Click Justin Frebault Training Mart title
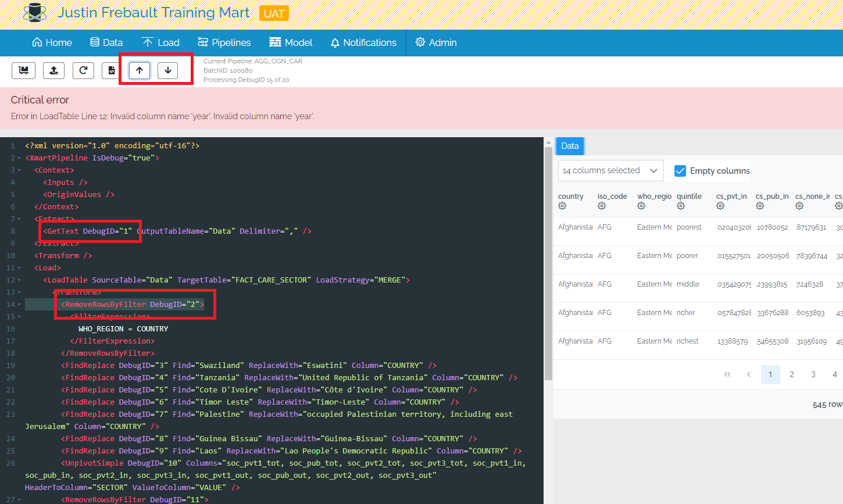The width and height of the screenshot is (843, 504). click(153, 13)
